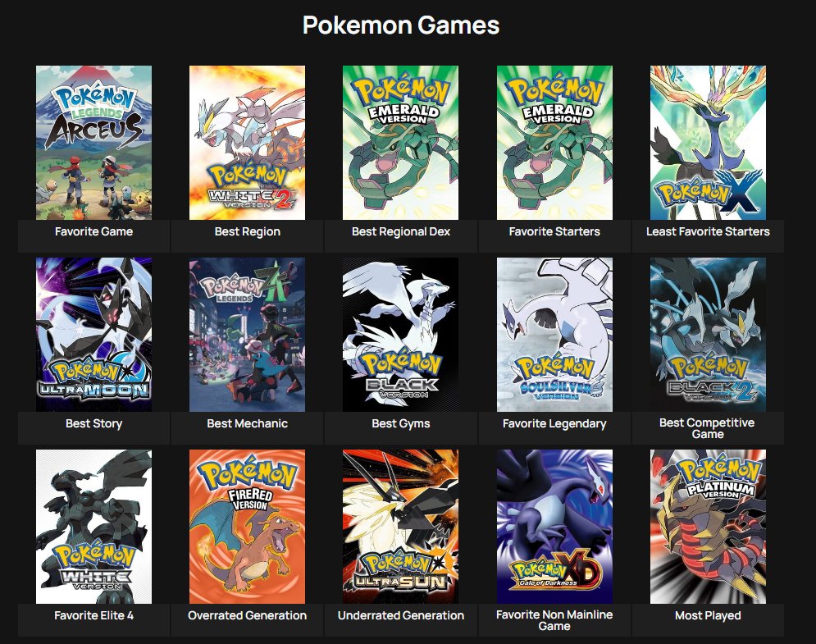The height and width of the screenshot is (644, 816).
Task: Click the 'Favorite Non Mainline Game' label
Action: pyautogui.click(x=554, y=620)
